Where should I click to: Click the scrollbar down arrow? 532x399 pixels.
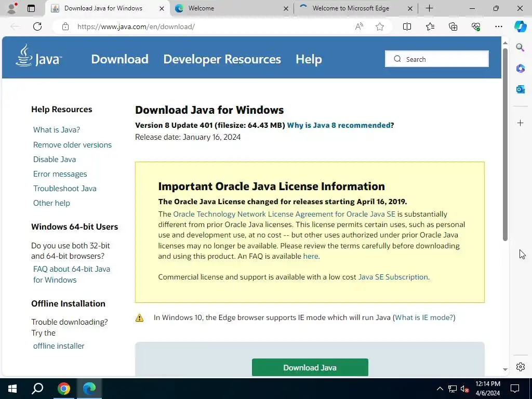pyautogui.click(x=505, y=369)
